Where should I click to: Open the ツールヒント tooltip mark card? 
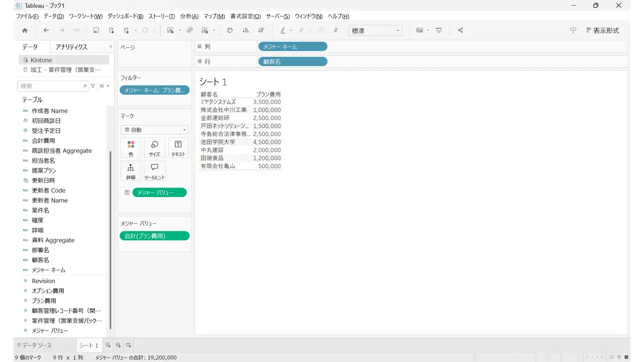[154, 171]
